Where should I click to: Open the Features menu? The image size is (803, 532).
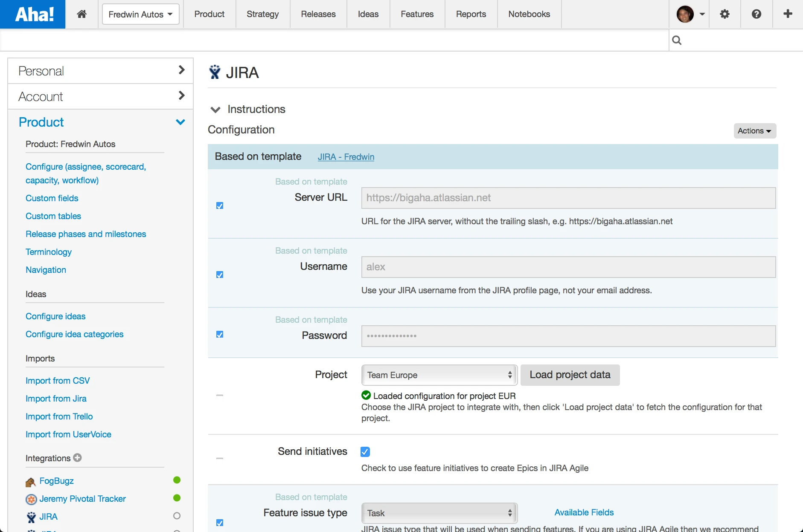[417, 14]
